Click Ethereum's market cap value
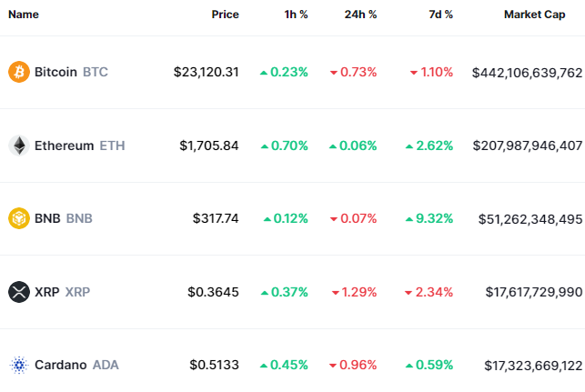 [527, 146]
